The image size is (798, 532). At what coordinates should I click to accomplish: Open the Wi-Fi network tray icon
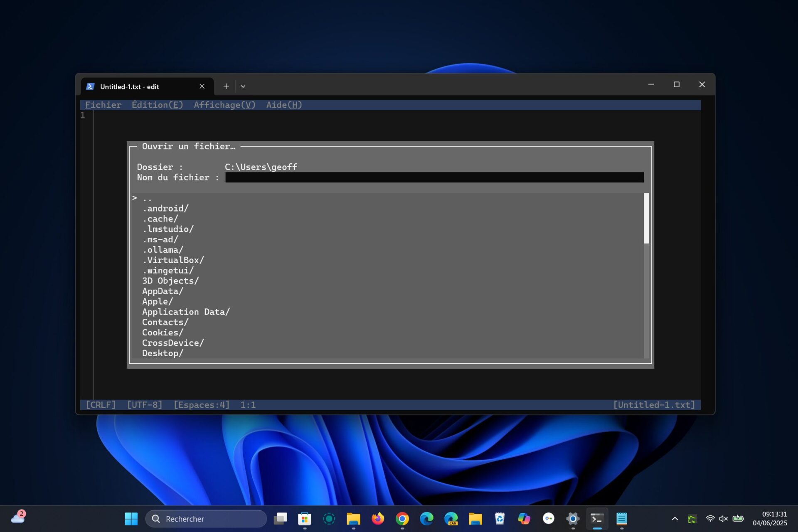710,519
